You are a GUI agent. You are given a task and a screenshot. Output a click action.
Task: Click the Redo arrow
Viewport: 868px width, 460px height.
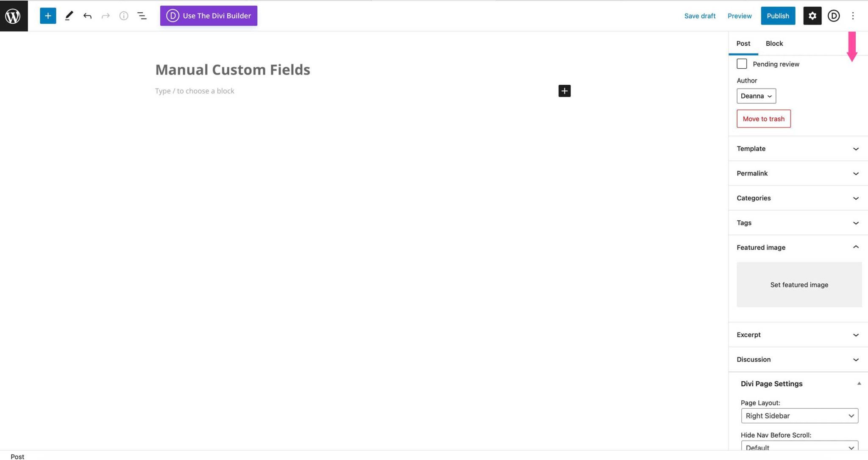point(106,16)
